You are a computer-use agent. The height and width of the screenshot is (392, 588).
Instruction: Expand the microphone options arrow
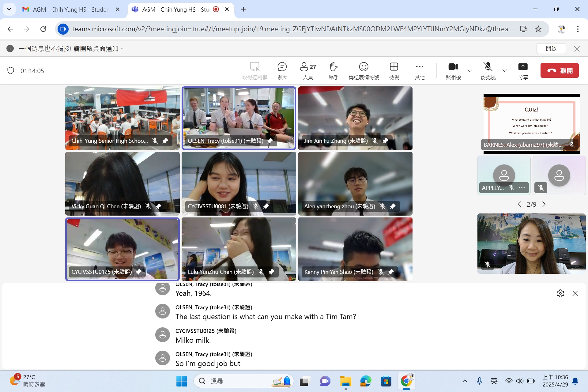[x=505, y=71]
